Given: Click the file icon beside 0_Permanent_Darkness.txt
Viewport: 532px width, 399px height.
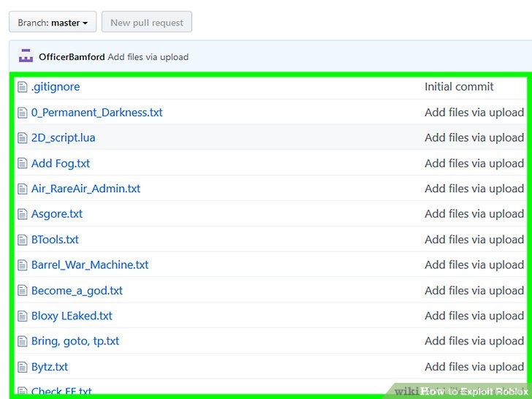Looking at the screenshot, I should coord(23,113).
